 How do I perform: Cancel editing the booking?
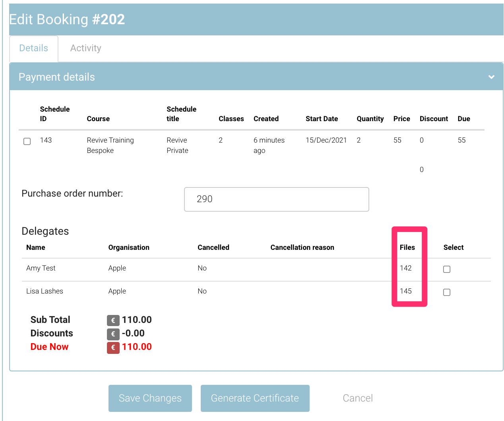click(x=358, y=398)
